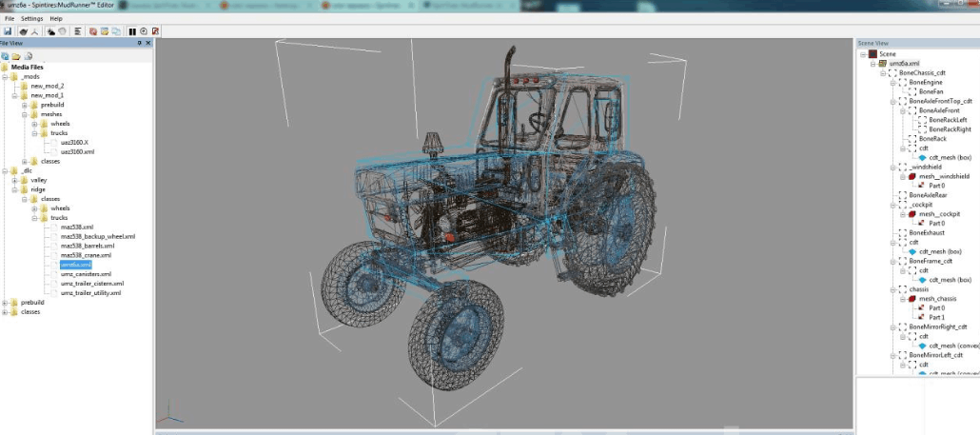Screen dimensions: 980x435
Task: Select umz_trailer_utility.xml in the file tree
Action: point(90,293)
